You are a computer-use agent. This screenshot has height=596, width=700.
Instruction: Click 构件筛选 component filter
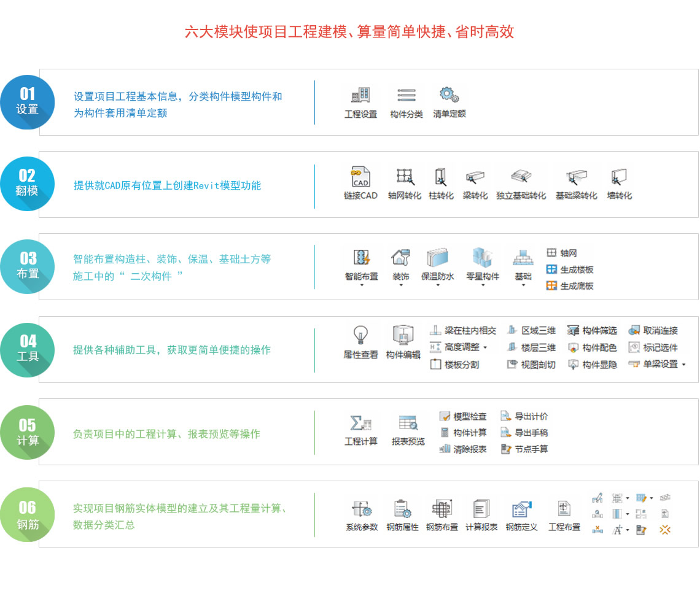(x=592, y=331)
